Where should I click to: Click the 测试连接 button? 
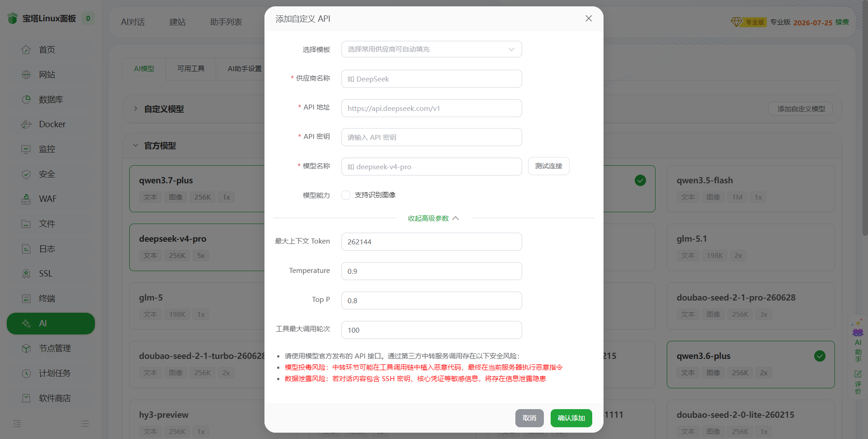click(548, 166)
